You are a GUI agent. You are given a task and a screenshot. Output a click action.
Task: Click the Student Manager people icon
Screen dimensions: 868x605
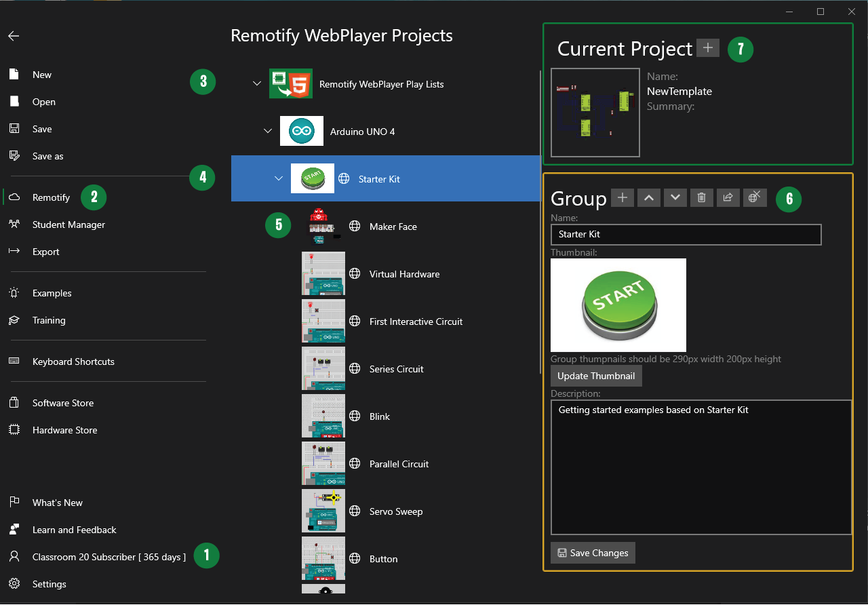click(14, 225)
